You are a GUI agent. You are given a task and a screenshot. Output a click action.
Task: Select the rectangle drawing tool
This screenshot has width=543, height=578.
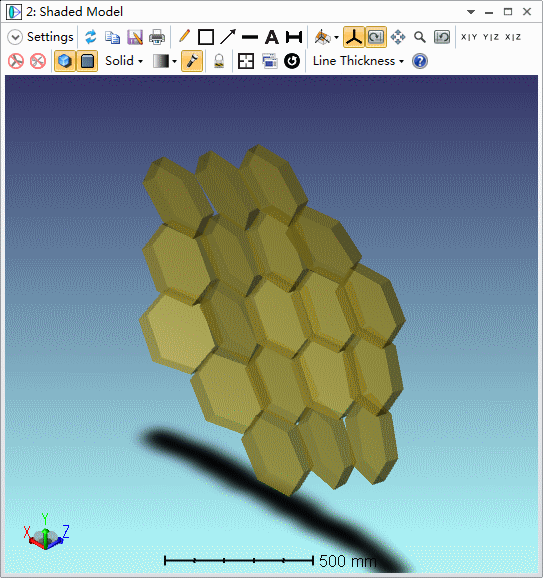[x=206, y=37]
